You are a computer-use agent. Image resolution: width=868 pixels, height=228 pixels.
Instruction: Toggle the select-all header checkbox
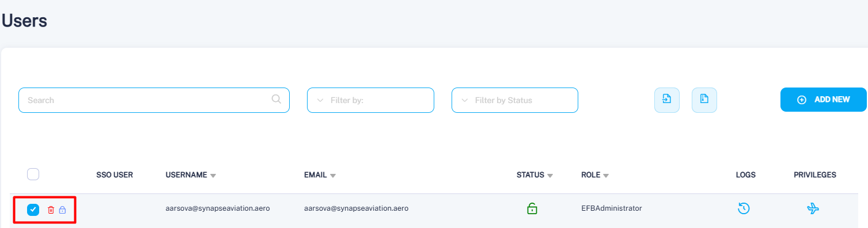(x=33, y=174)
